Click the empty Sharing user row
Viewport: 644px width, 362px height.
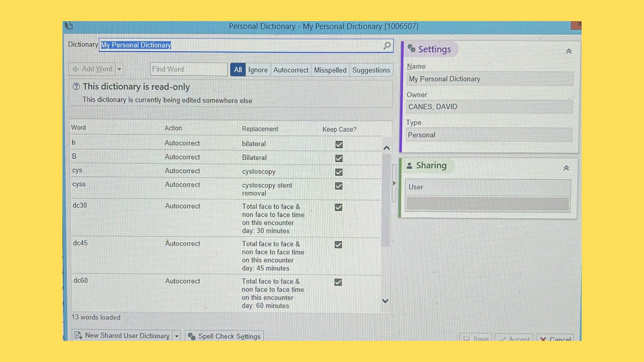point(487,204)
